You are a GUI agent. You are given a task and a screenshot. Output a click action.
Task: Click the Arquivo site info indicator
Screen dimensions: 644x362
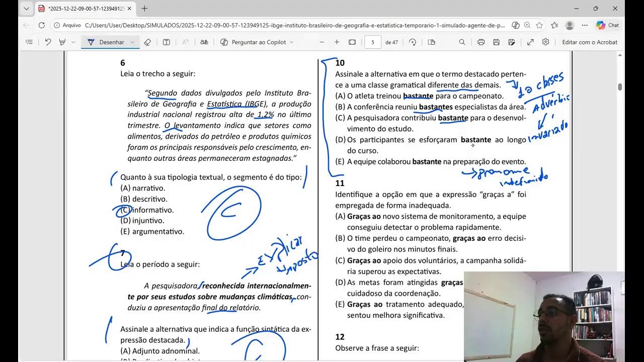67,25
